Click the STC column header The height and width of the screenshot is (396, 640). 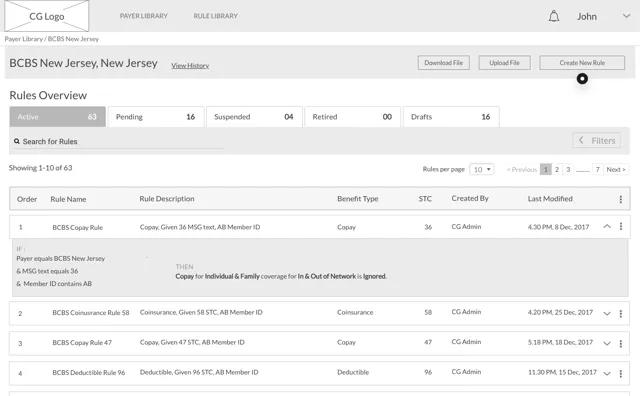click(425, 199)
